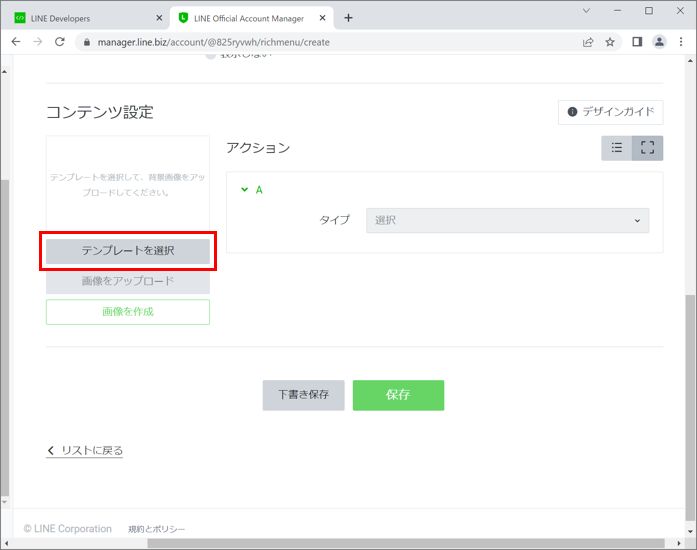Click the アクション heading
This screenshot has height=550, width=697.
tap(258, 148)
